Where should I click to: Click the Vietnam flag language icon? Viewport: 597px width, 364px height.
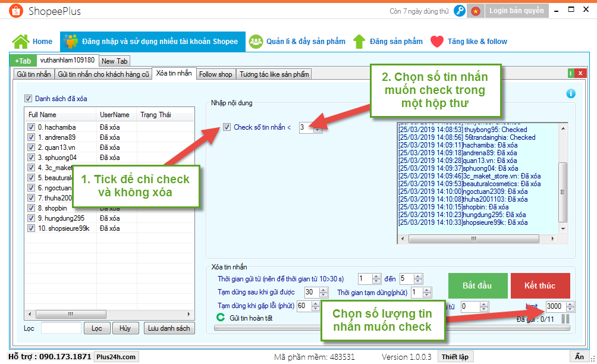476,11
